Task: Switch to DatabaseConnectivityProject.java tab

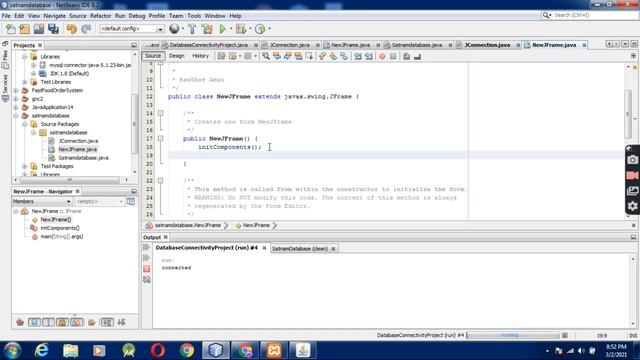Action: click(209, 45)
